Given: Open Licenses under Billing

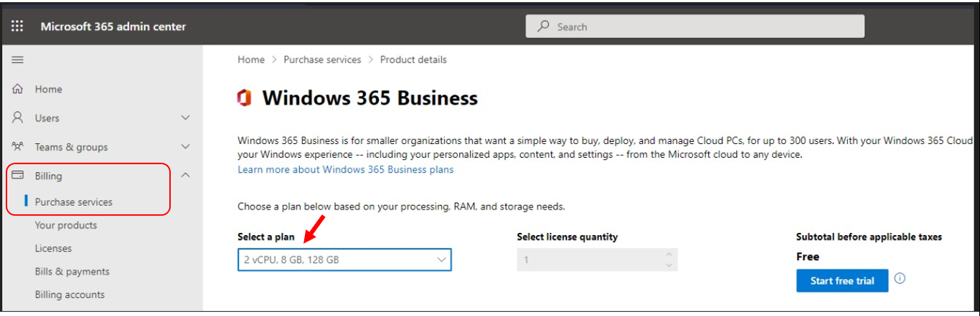Looking at the screenshot, I should (53, 249).
